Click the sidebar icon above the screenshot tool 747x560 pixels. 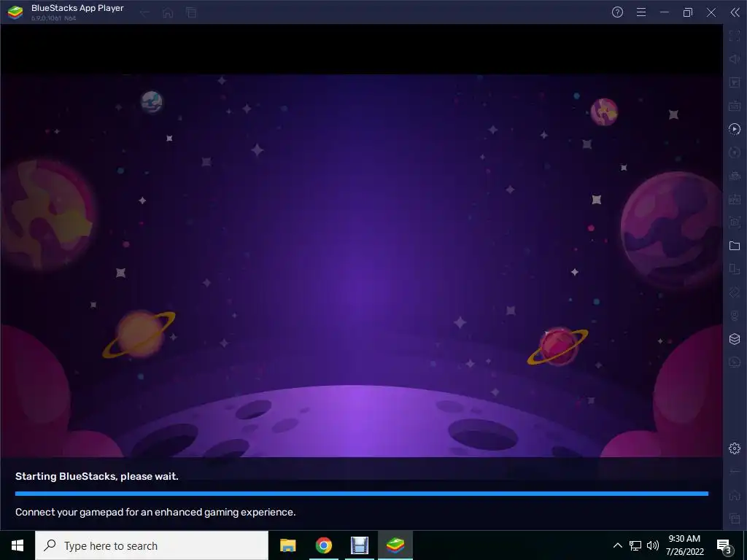tap(735, 199)
